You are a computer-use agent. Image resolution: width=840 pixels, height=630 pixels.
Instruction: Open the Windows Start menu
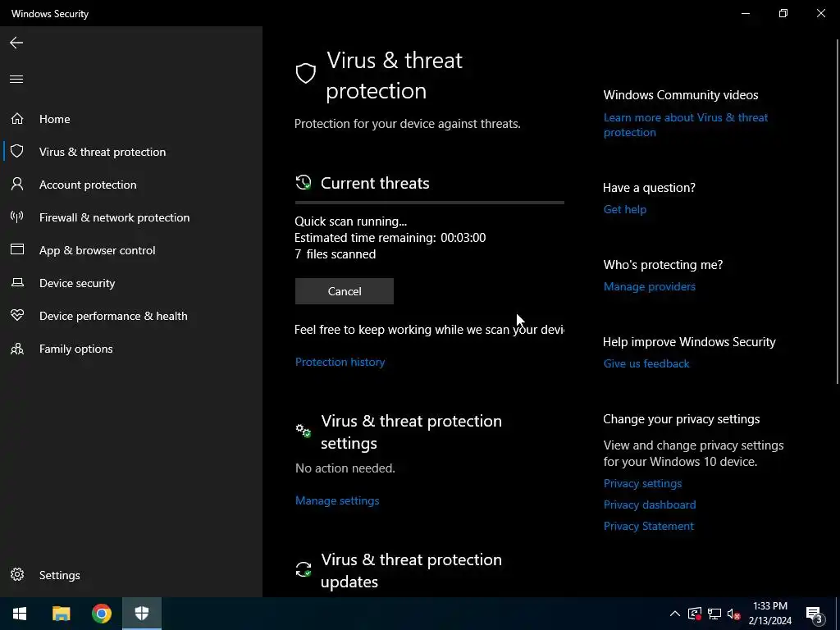point(20,614)
